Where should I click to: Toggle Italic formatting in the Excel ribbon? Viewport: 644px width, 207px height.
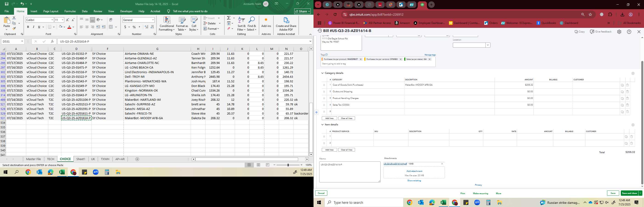pos(34,27)
